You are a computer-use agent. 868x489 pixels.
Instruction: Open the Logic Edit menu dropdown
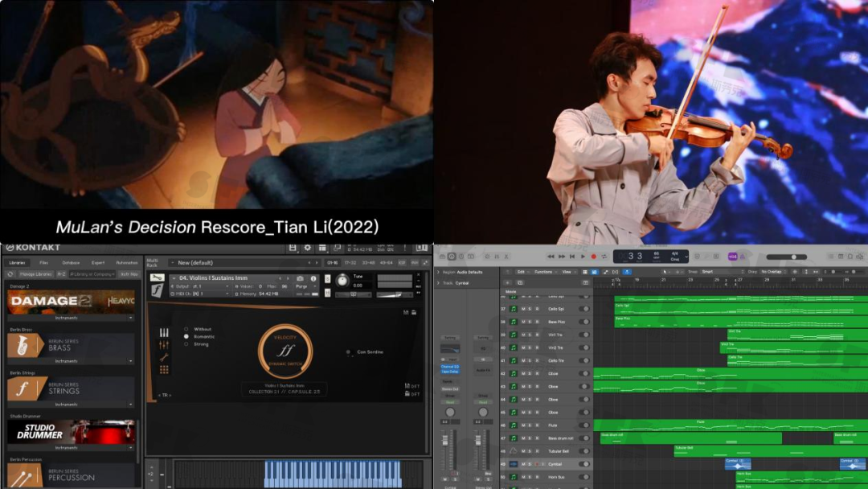click(x=522, y=272)
